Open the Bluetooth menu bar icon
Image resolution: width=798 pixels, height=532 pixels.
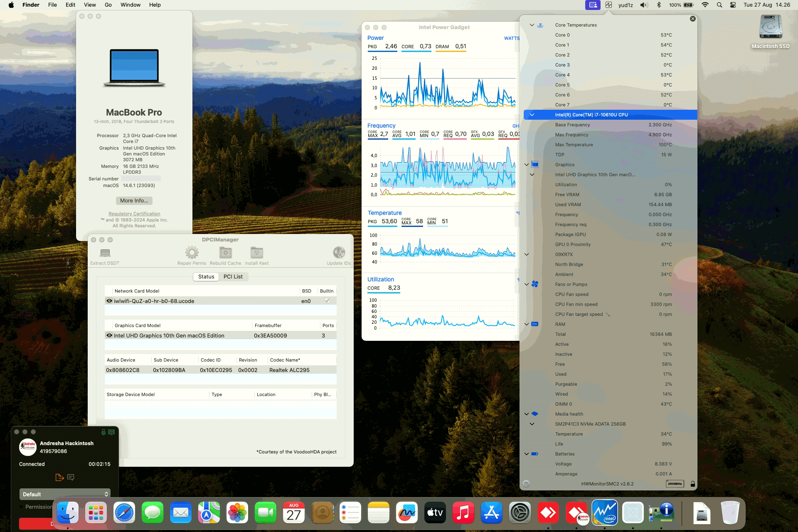(659, 5)
